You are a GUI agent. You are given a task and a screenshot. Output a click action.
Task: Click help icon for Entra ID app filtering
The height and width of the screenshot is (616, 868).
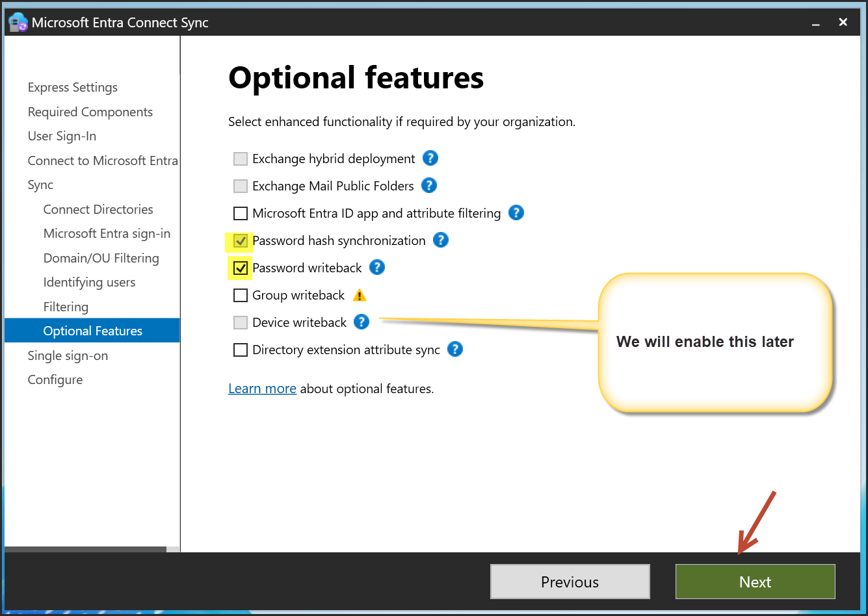pos(516,212)
